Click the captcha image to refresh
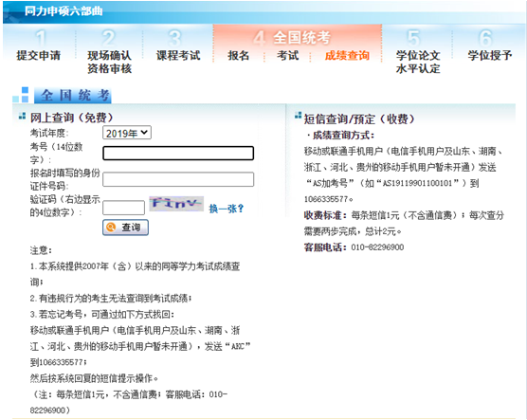This screenshot has height=420, width=527. (x=176, y=204)
